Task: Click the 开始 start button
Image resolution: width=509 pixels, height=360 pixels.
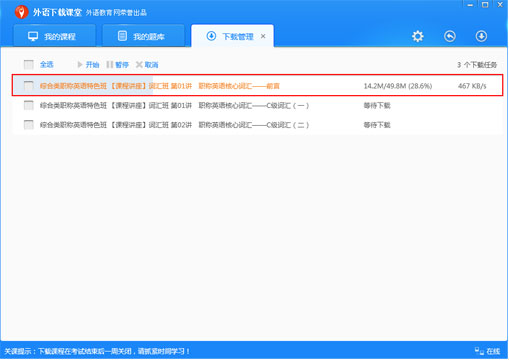Action: click(x=88, y=64)
